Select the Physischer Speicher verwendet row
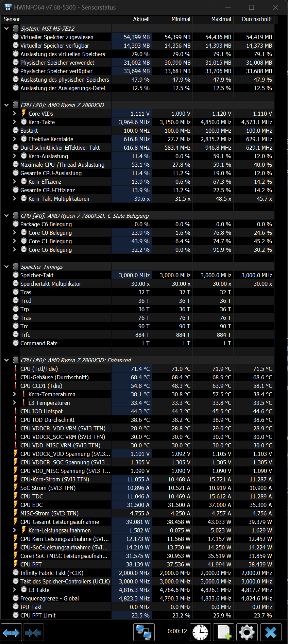 click(137, 63)
